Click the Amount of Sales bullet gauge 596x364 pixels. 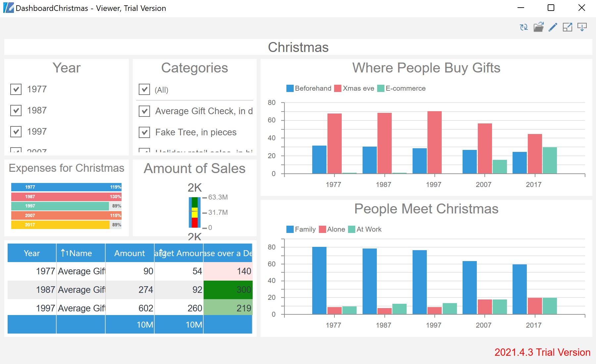(x=195, y=212)
